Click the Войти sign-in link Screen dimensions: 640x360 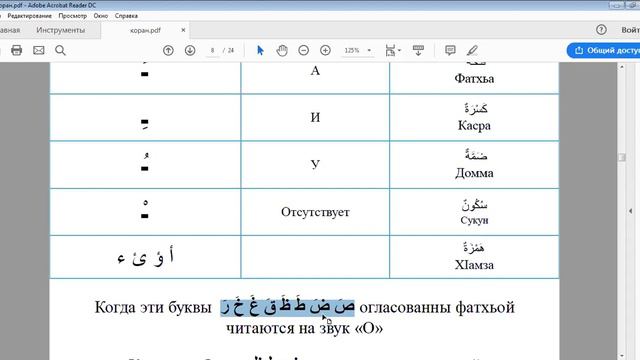[630, 30]
